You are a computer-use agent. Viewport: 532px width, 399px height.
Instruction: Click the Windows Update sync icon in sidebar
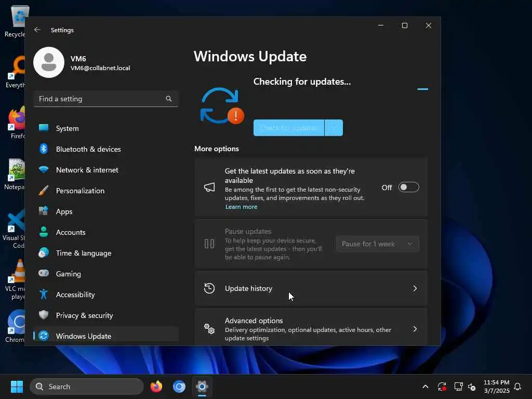tap(44, 336)
